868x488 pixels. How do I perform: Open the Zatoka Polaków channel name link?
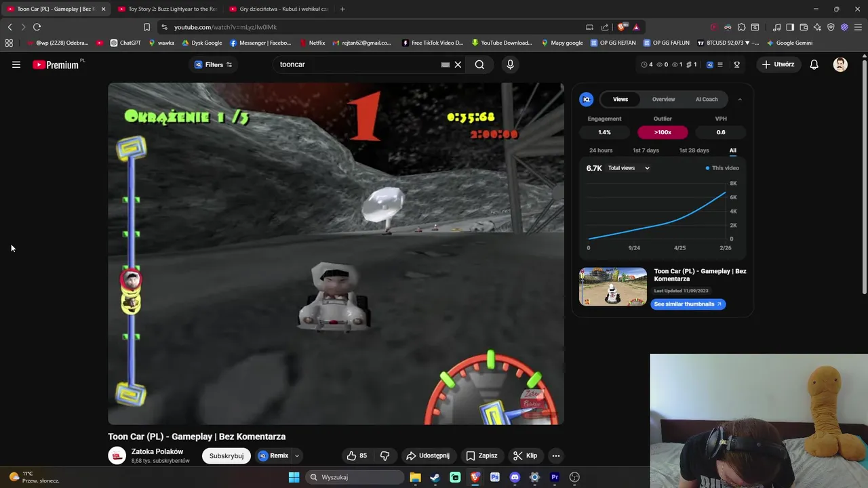157,451
